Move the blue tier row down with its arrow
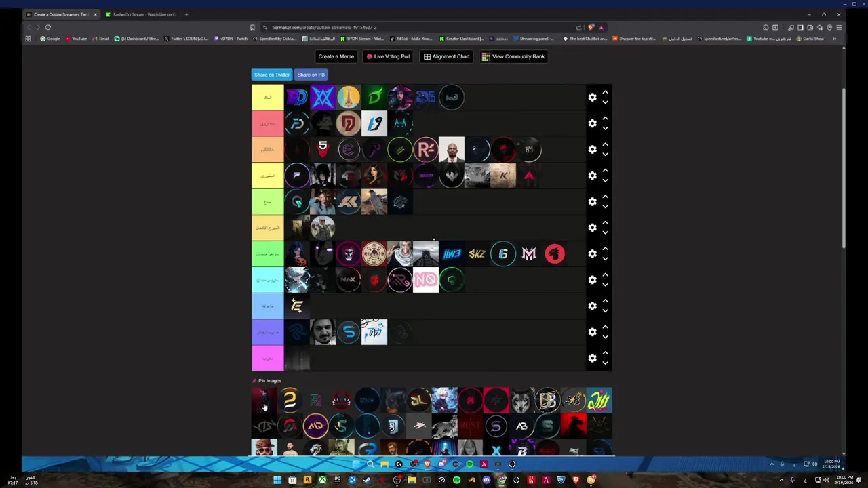 (x=605, y=311)
